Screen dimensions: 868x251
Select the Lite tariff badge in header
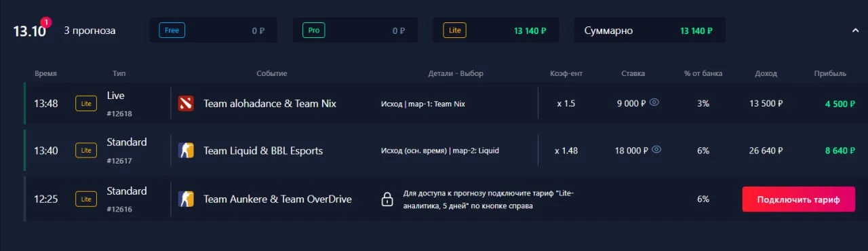(455, 31)
